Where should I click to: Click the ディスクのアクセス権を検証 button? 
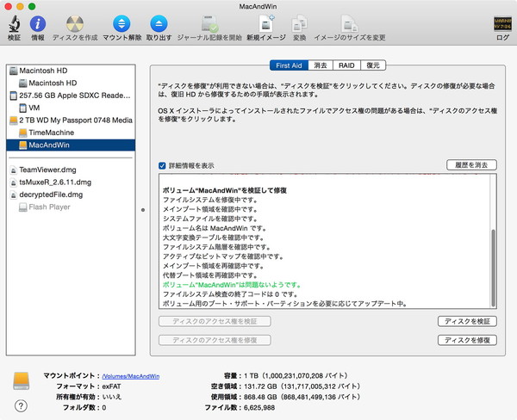tap(215, 321)
